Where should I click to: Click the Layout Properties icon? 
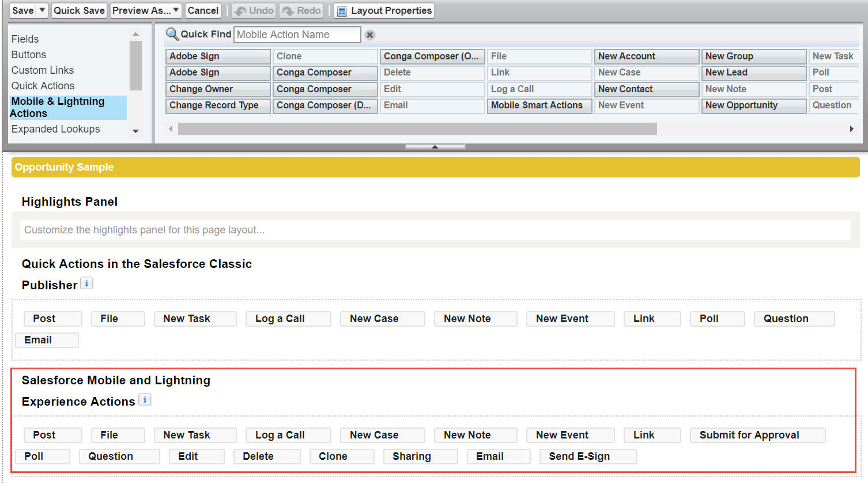point(341,11)
